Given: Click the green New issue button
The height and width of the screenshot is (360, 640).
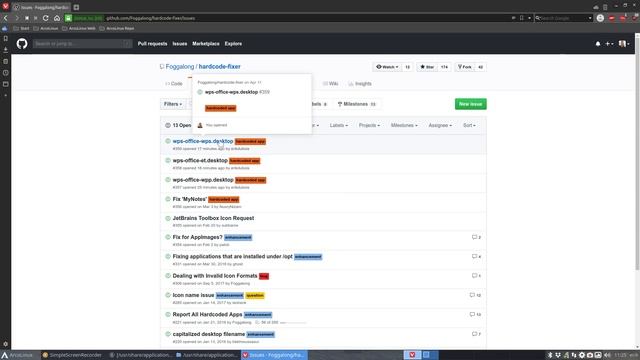Looking at the screenshot, I should click(471, 104).
